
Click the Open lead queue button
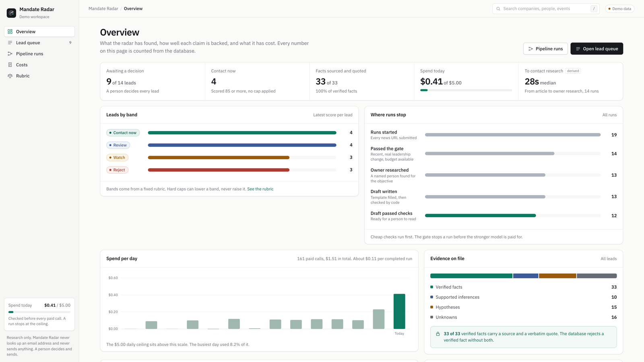[x=597, y=49]
